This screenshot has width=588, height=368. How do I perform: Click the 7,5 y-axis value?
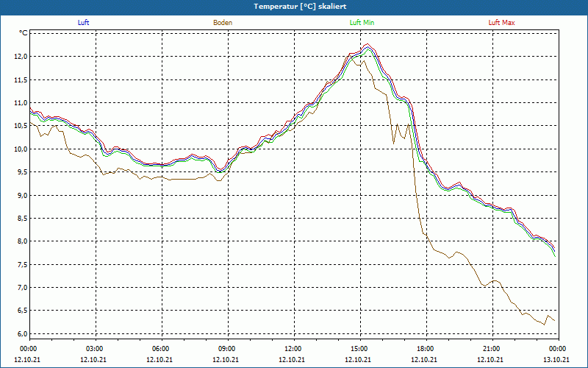(x=23, y=264)
